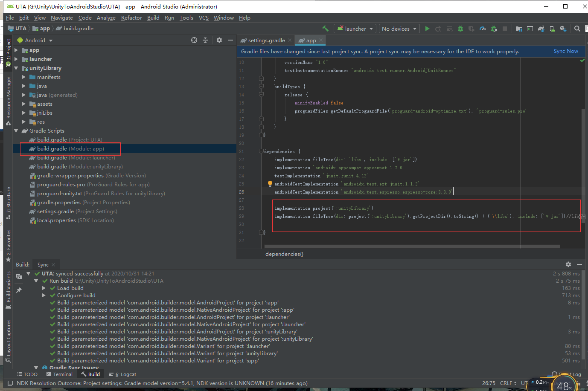Close the Sync tab in Build panel
This screenshot has height=391, width=588.
tap(53, 265)
